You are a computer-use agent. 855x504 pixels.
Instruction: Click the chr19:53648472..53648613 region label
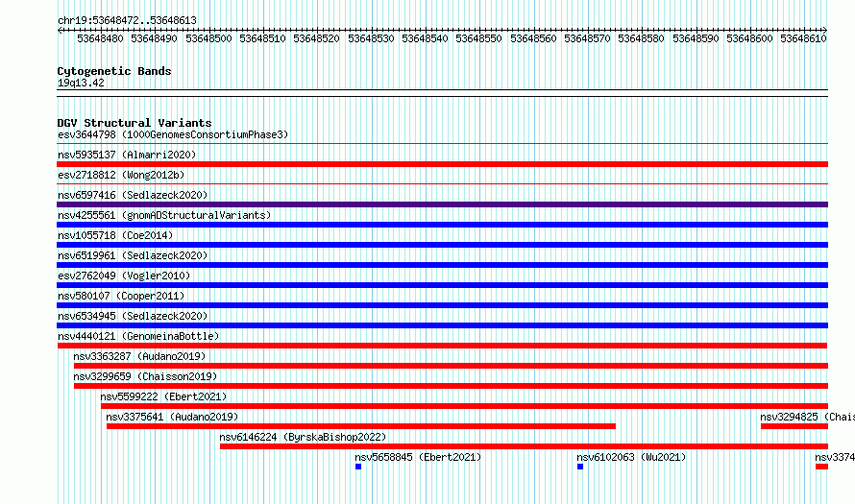pos(127,20)
